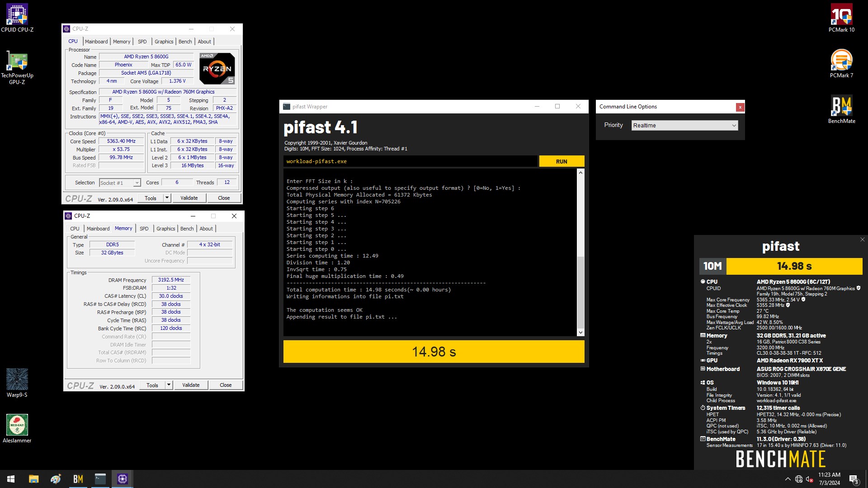Click Close button in top CPU-Z window
Viewport: 868px width, 488px height.
click(x=224, y=198)
